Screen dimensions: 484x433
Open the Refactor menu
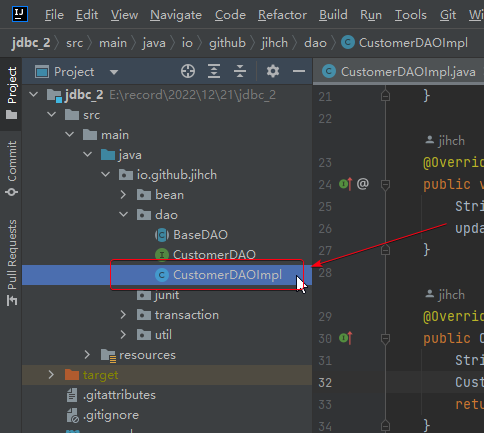coord(282,15)
